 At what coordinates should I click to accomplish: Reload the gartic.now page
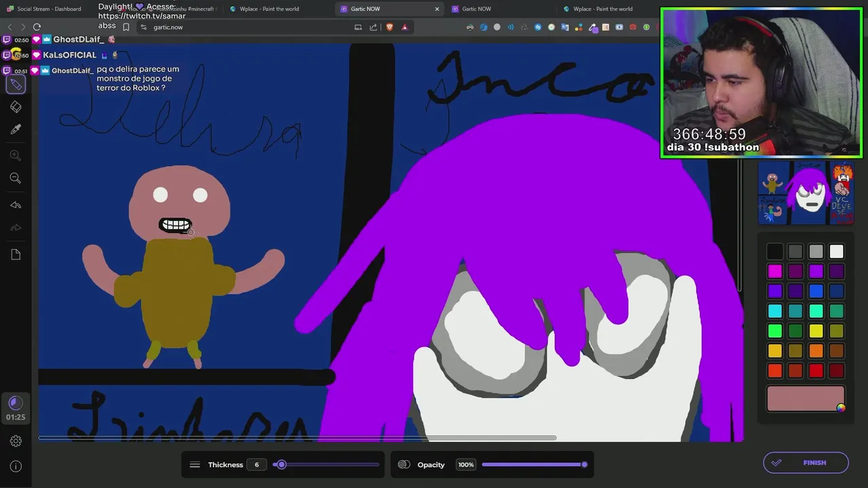[x=37, y=27]
